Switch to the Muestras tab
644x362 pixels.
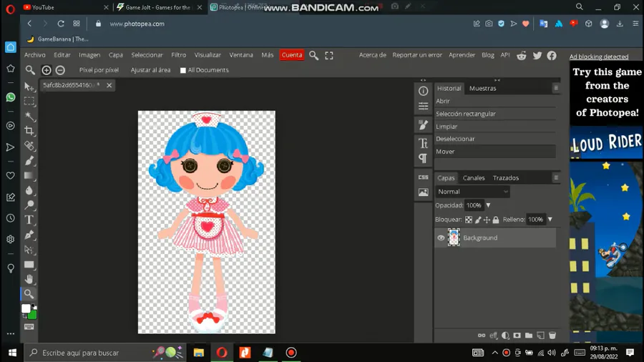coord(482,88)
